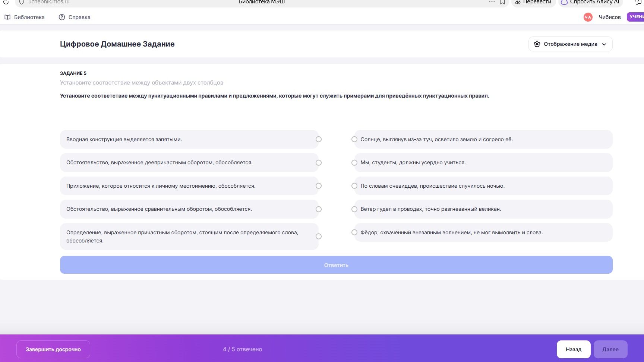
Task: Go back with the Назад button
Action: (574, 349)
